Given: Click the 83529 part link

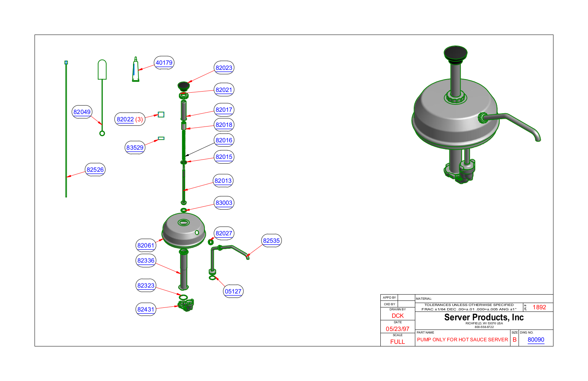Looking at the screenshot, I should tap(135, 147).
